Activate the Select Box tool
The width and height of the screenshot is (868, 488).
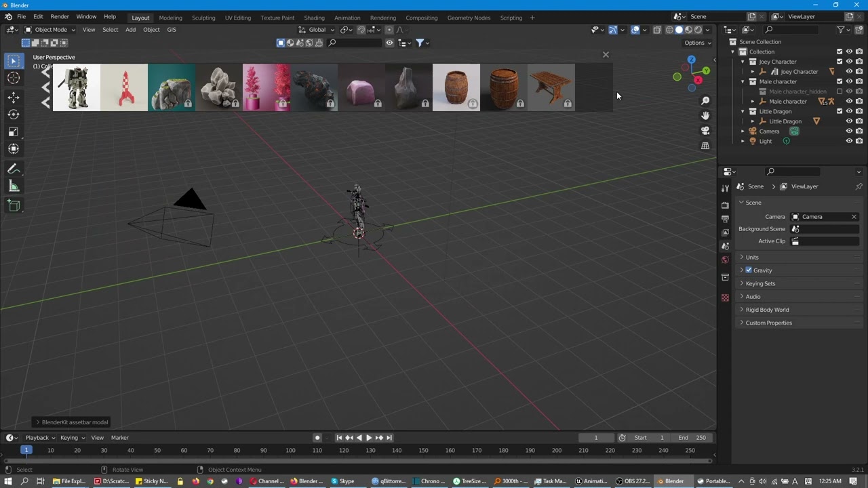(x=14, y=61)
